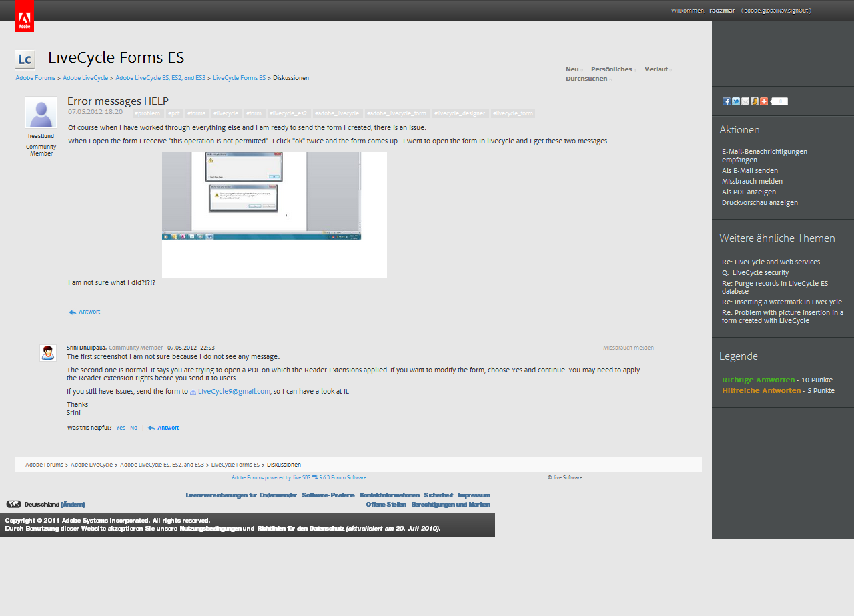The width and height of the screenshot is (854, 616).
Task: Click Als PDF anzeigen
Action: click(x=749, y=192)
